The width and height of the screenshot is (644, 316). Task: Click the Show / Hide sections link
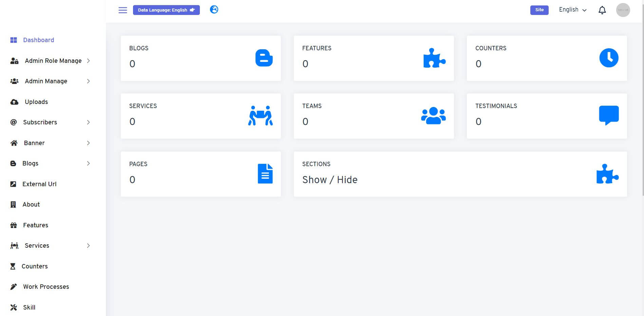pos(330,180)
